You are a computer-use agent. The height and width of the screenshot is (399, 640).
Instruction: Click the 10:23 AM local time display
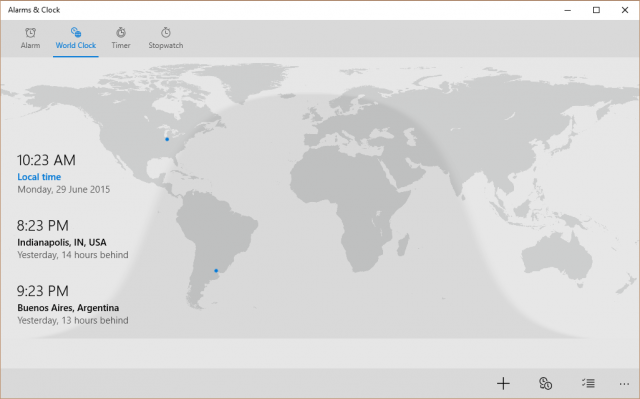[x=46, y=160]
